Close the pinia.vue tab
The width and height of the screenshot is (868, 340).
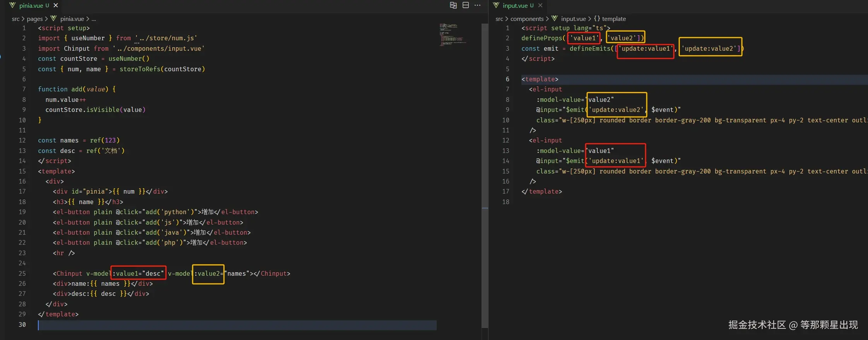coord(56,5)
